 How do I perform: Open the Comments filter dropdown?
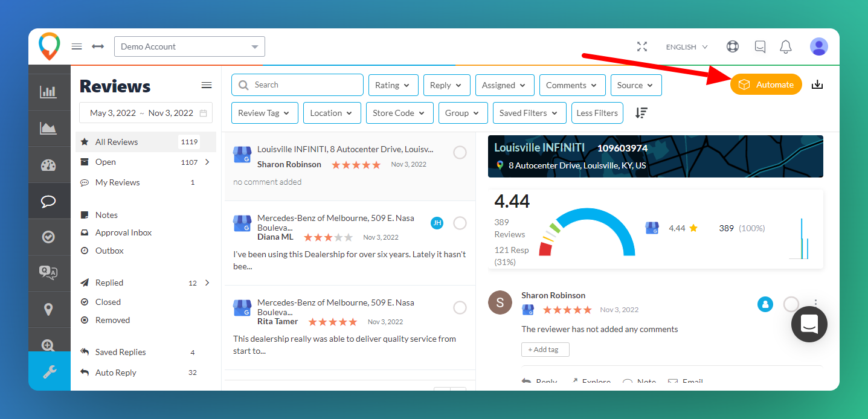pyautogui.click(x=573, y=85)
